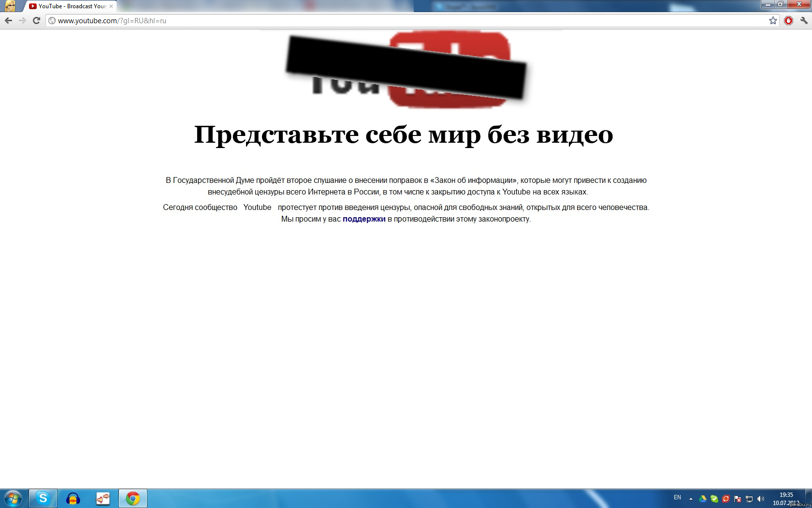This screenshot has height=508, width=812.
Task: Open the network status tray icon
Action: (x=750, y=498)
